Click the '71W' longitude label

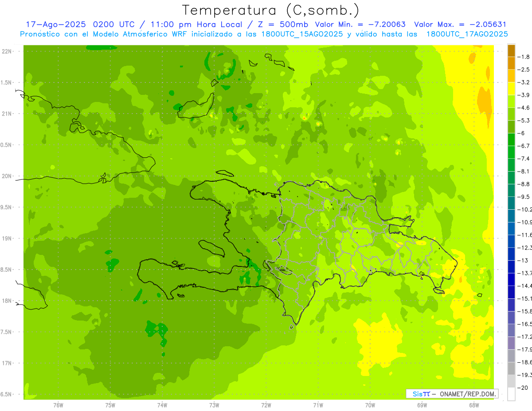318,405
